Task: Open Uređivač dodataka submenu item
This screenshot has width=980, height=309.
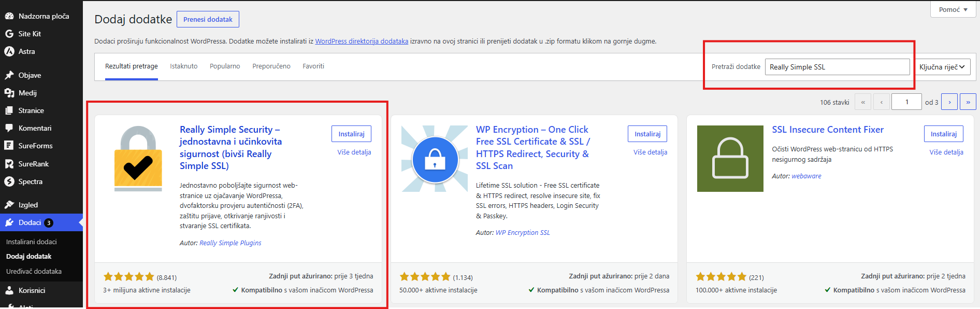Action: pos(34,271)
